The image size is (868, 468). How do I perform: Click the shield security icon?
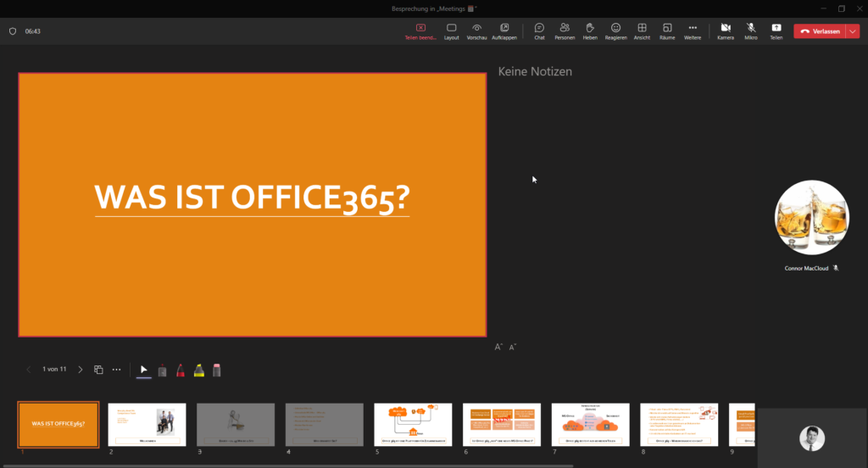point(13,31)
